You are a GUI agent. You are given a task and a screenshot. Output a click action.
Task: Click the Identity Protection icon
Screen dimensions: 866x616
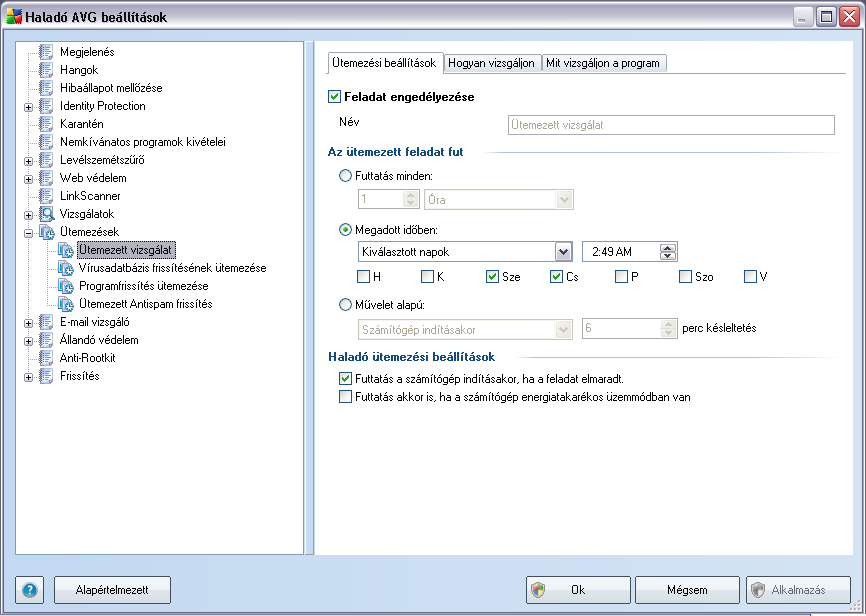(x=46, y=106)
